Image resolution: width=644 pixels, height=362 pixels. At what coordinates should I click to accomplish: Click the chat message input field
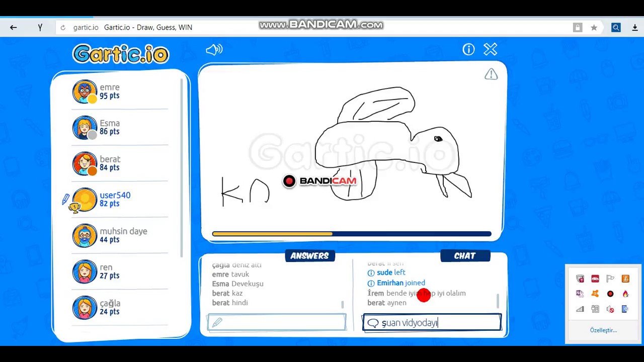pyautogui.click(x=432, y=323)
